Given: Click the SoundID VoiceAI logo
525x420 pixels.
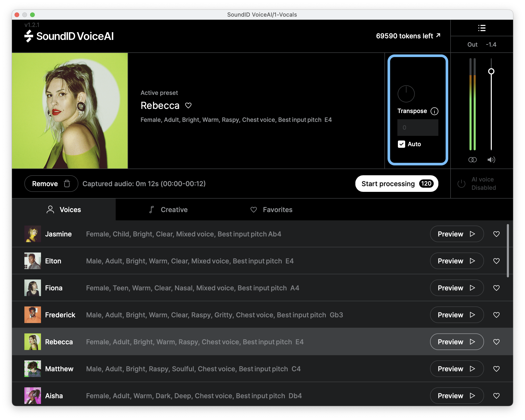Looking at the screenshot, I should pyautogui.click(x=69, y=36).
